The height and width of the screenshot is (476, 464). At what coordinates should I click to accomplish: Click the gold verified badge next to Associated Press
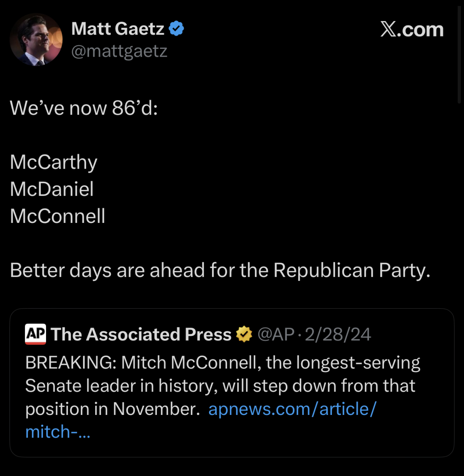(x=244, y=334)
